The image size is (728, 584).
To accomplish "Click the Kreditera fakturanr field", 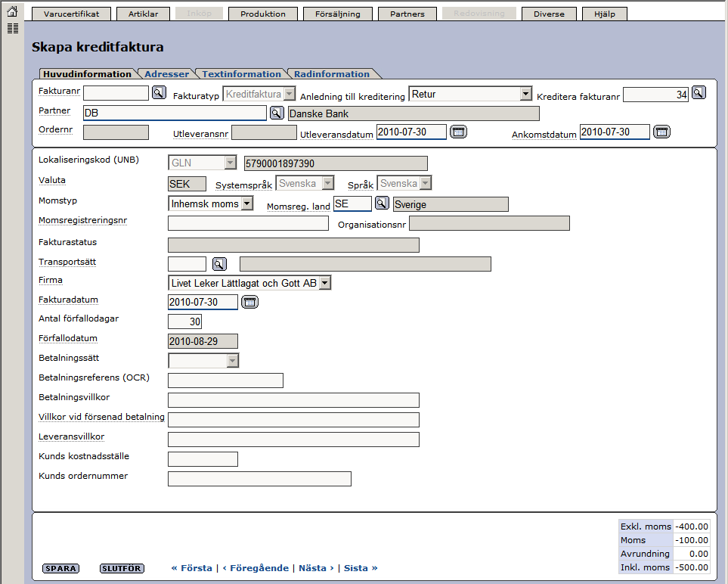I will [x=655, y=95].
